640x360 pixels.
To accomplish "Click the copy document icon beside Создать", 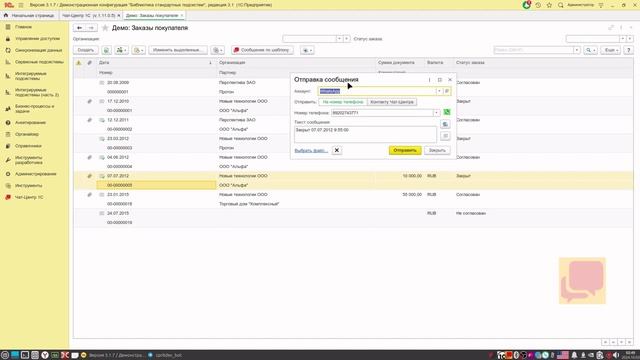I will click(106, 50).
